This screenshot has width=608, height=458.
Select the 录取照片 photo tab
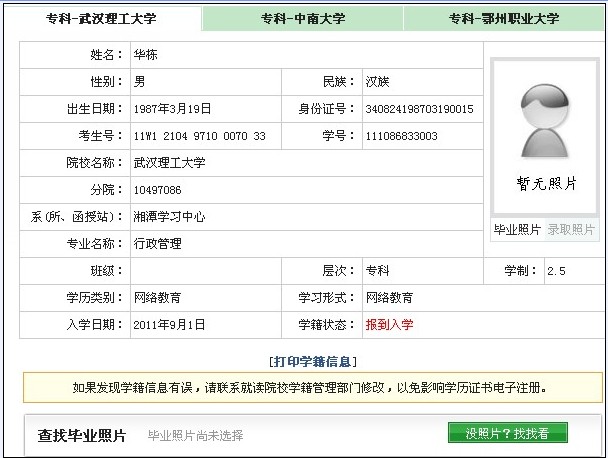coord(571,230)
